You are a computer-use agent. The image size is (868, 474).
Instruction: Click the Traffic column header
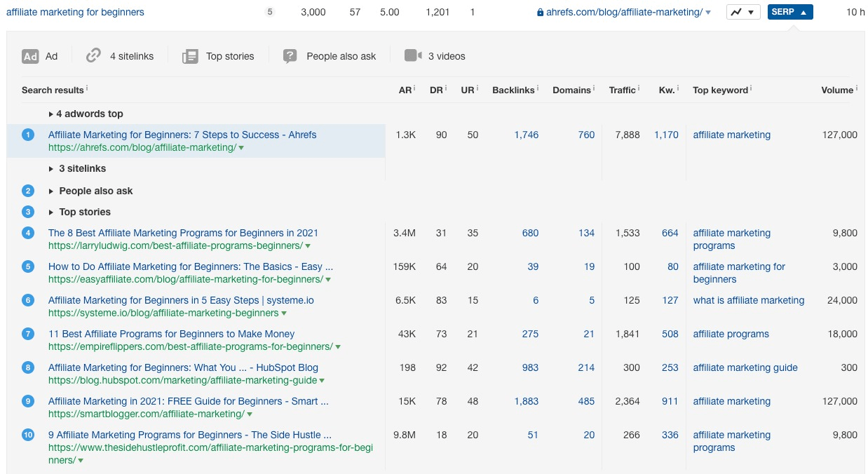(x=622, y=90)
